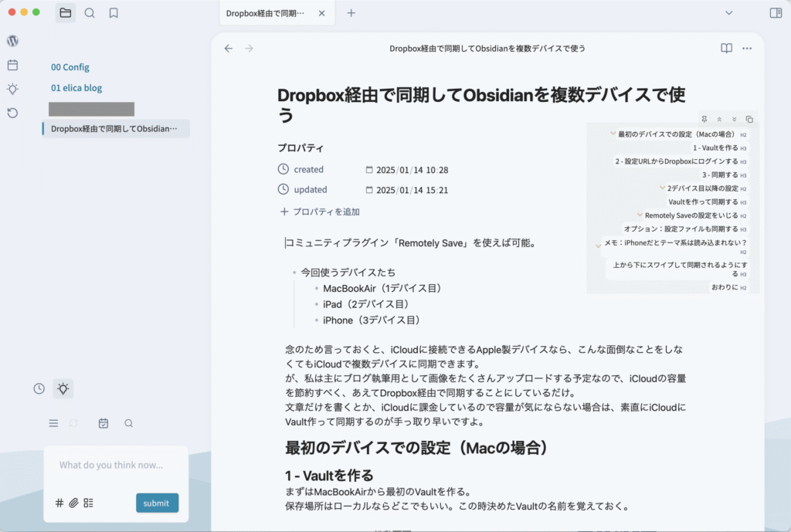Click the note title in header bar
Viewport: 791px width, 532px height.
coord(487,49)
